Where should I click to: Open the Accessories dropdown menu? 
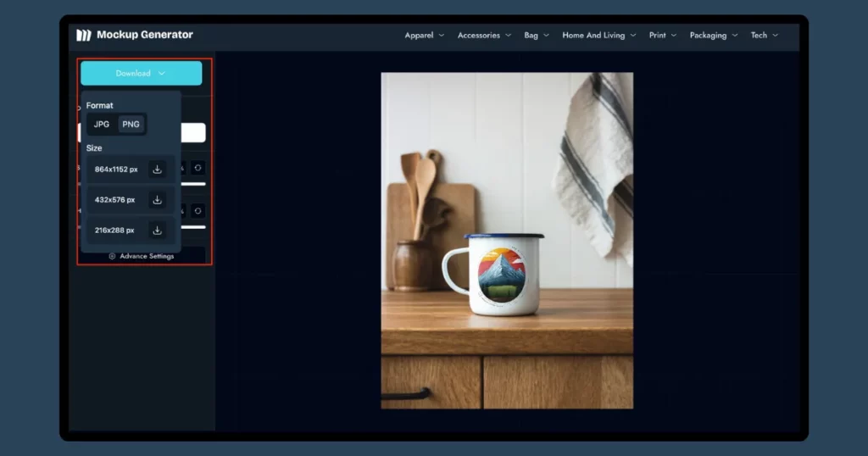click(484, 36)
